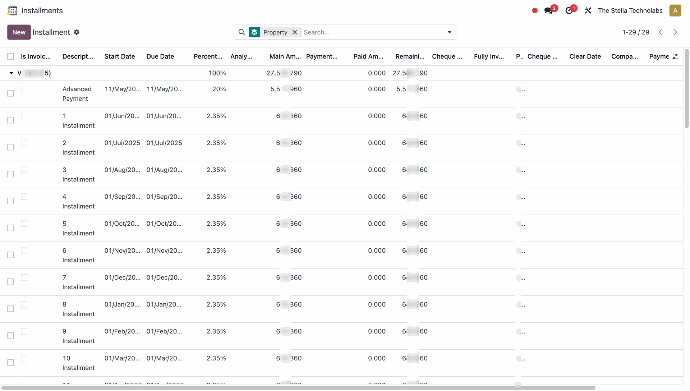Toggle the select-all header checkbox
The image size is (690, 391).
pyautogui.click(x=11, y=56)
